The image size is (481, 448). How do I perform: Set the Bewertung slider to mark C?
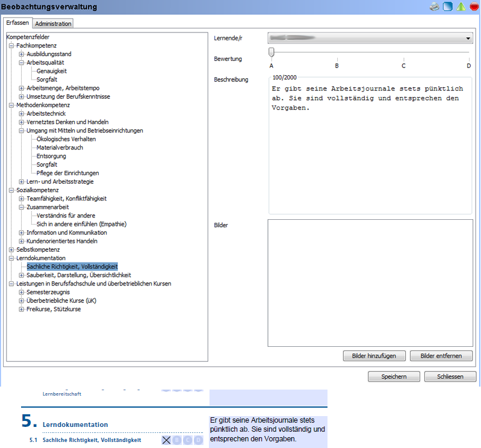click(x=404, y=59)
